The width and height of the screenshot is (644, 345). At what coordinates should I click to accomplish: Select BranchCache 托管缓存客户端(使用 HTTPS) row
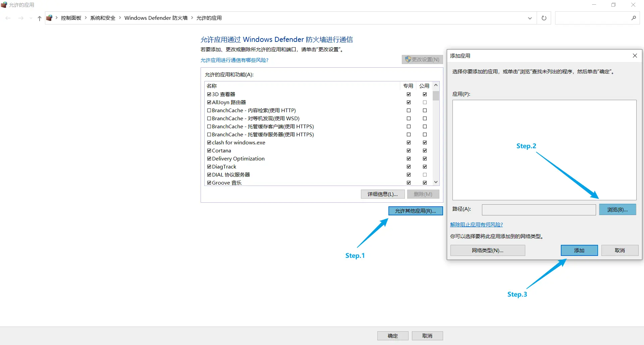(x=319, y=127)
